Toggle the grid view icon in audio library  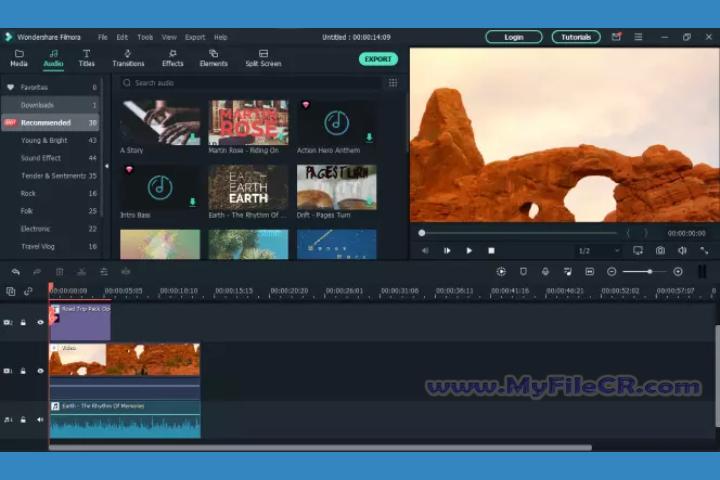point(393,83)
